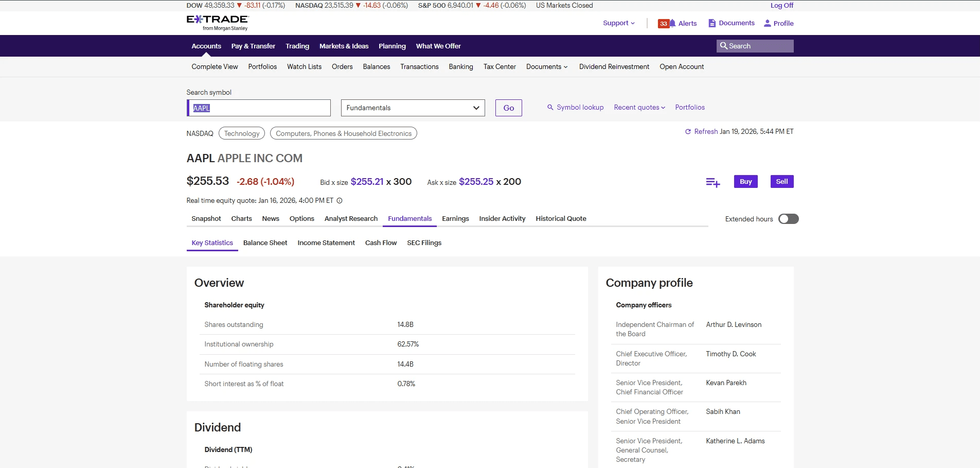The image size is (980, 468).
Task: Open the Banking page
Action: [x=461, y=67]
